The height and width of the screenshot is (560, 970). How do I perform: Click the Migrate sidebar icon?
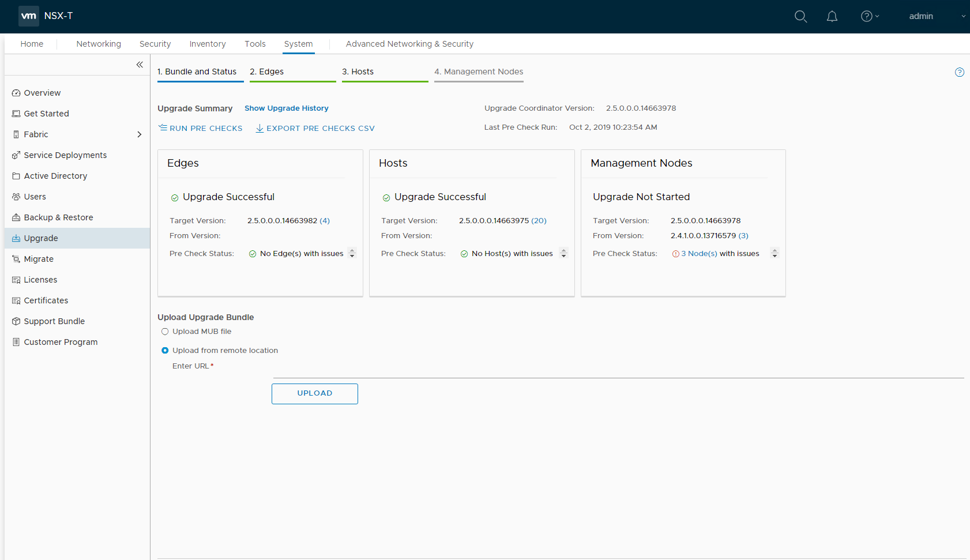(x=16, y=259)
